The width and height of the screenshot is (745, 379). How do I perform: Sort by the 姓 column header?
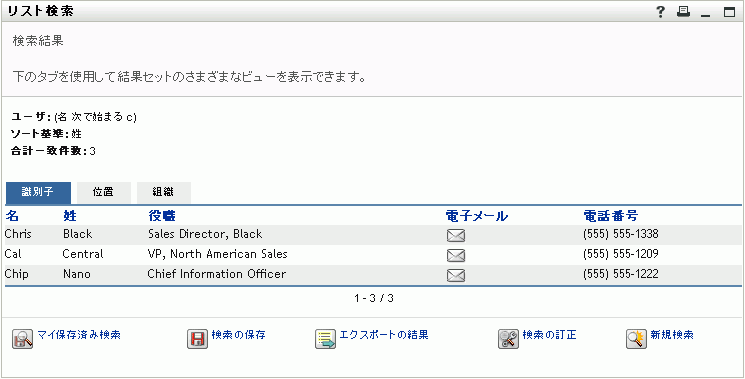tap(70, 216)
